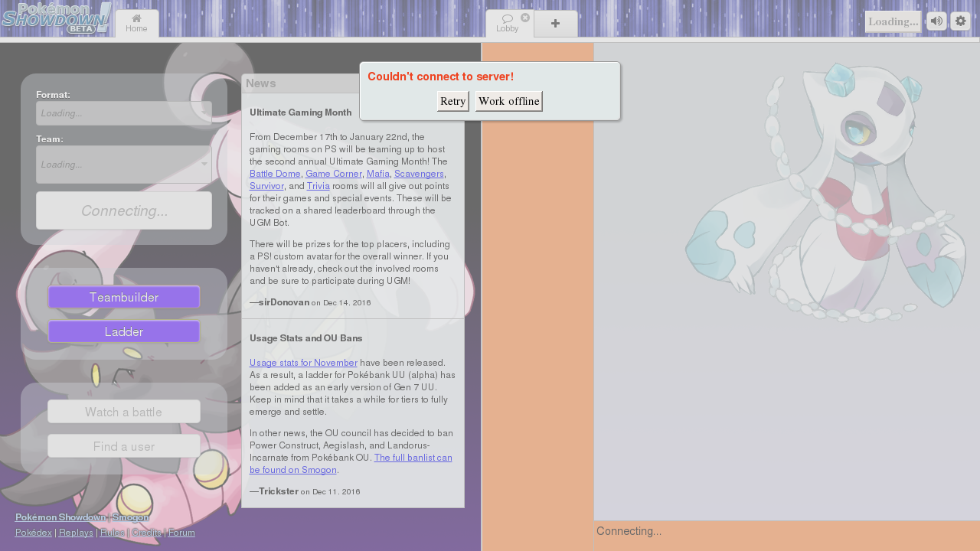Open the Smogon footer link
The image size is (980, 551).
131,517
